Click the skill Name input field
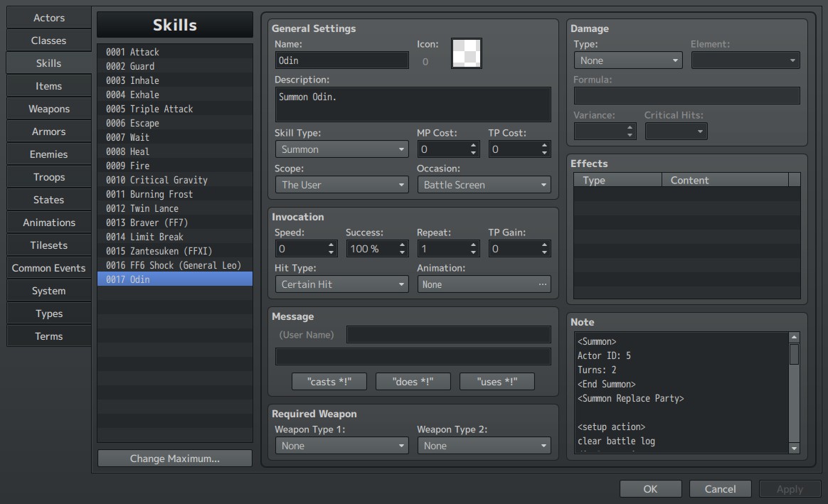The width and height of the screenshot is (828, 504). [341, 60]
